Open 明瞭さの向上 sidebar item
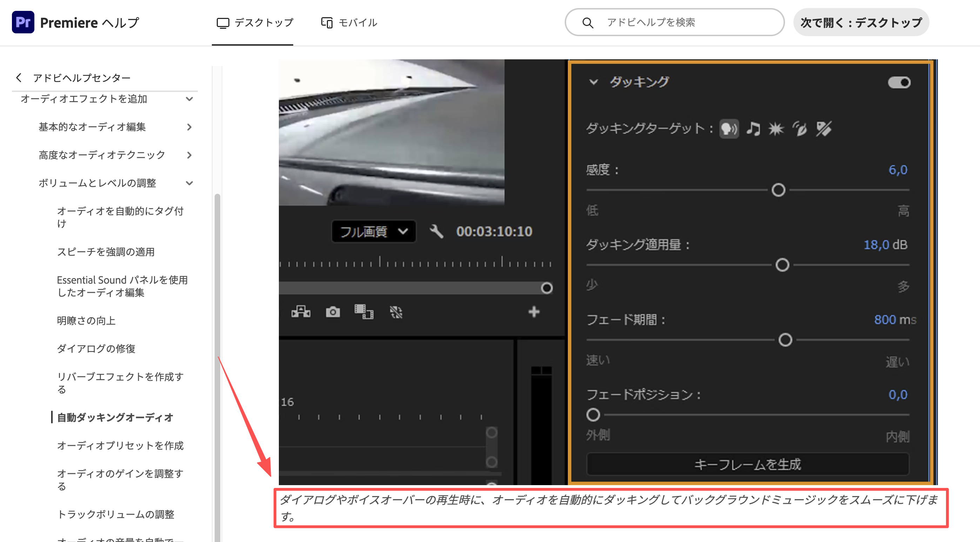The height and width of the screenshot is (542, 980). pos(86,321)
